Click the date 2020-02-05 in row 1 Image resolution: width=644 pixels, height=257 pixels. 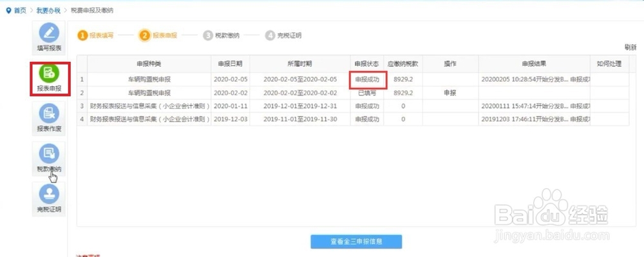tap(231, 80)
